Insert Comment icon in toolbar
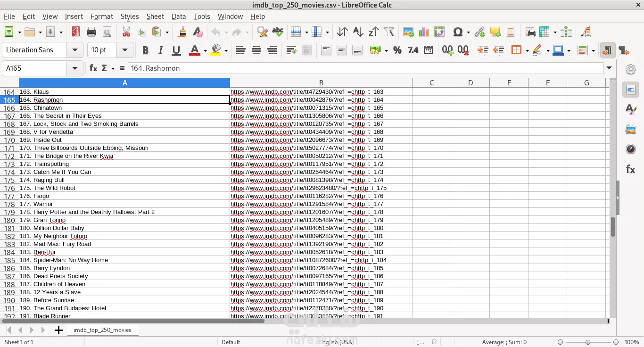 [495, 32]
